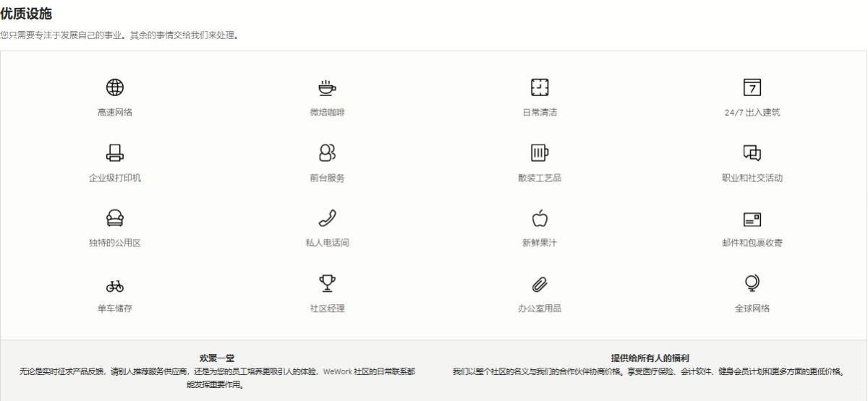Click the printer icon for 企业级打印机

115,153
